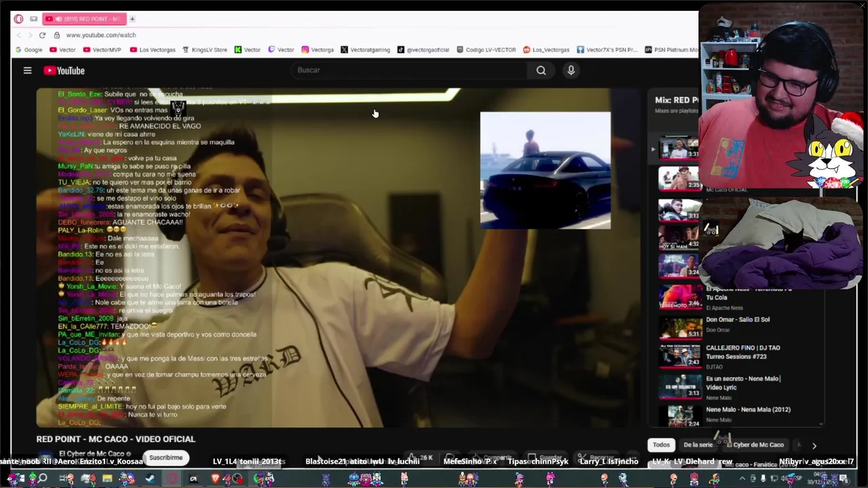868x488 pixels.
Task: Click the address bar showing www.youtube.com/watch
Action: pyautogui.click(x=101, y=35)
